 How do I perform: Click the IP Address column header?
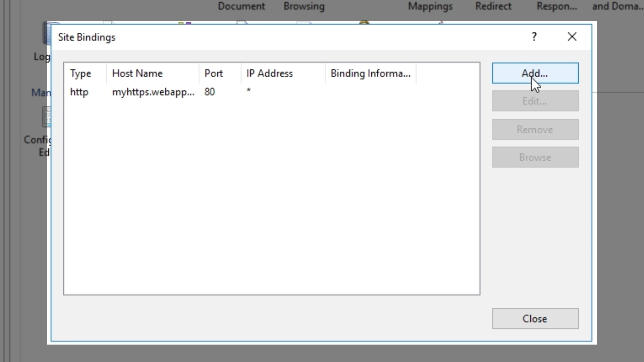[x=269, y=73]
